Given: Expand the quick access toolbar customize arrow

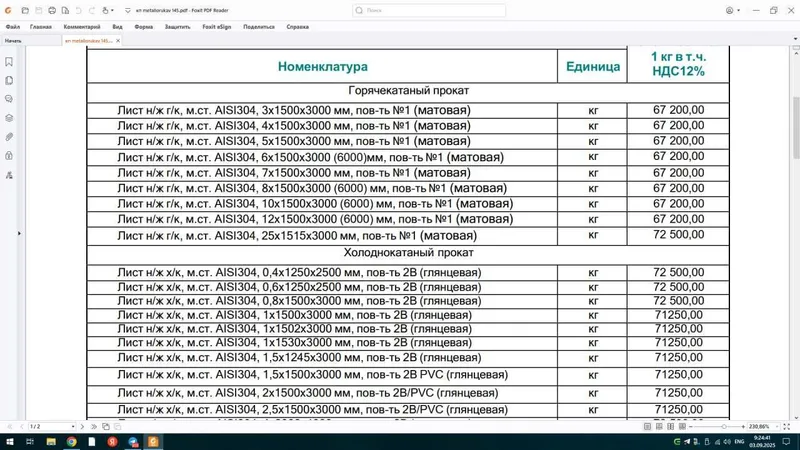Looking at the screenshot, I should point(128,10).
